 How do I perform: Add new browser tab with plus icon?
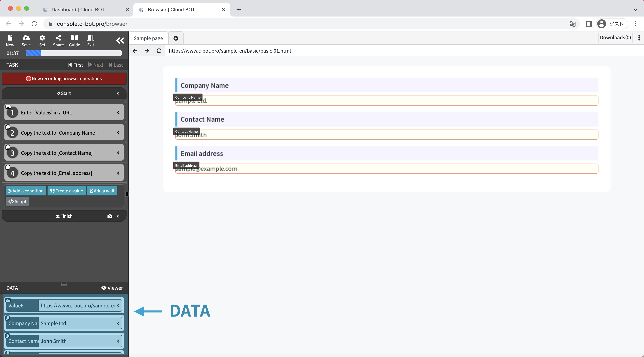click(x=176, y=38)
